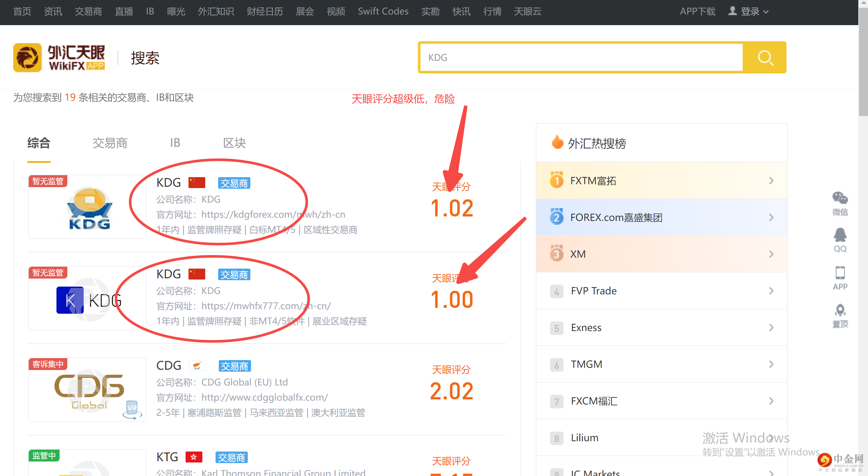Click the APP下载 link
The height and width of the screenshot is (476, 868).
tap(697, 11)
